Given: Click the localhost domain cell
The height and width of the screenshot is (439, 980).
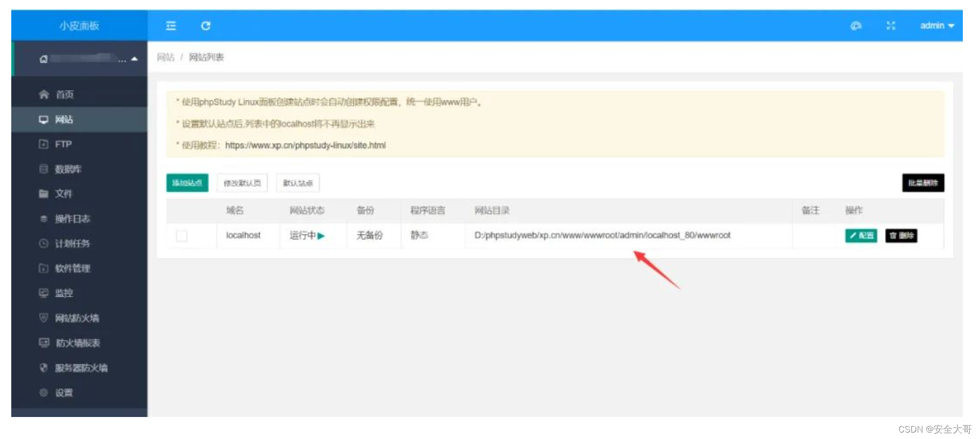Looking at the screenshot, I should (x=243, y=235).
